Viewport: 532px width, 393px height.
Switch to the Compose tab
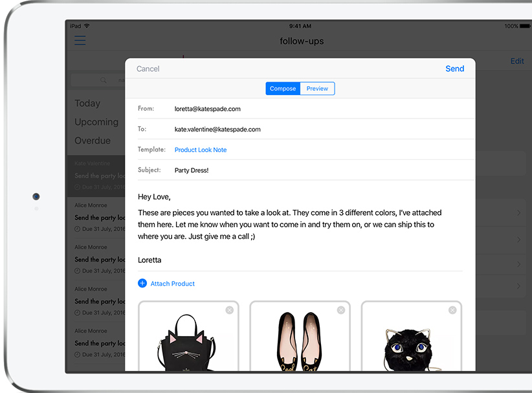coord(283,88)
